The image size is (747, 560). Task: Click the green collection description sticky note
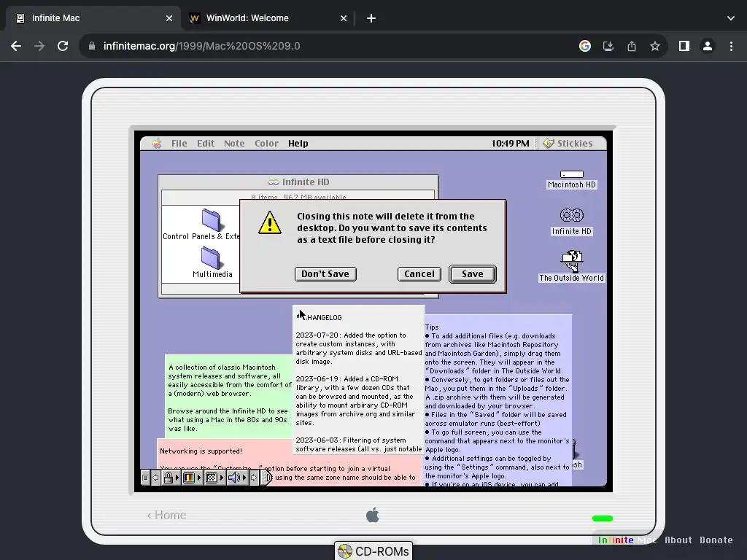(x=228, y=396)
